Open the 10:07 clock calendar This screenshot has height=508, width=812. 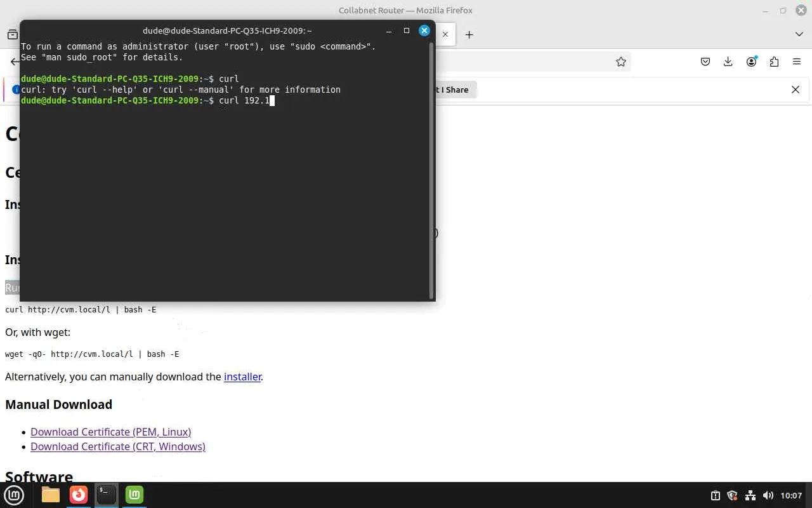[791, 495]
